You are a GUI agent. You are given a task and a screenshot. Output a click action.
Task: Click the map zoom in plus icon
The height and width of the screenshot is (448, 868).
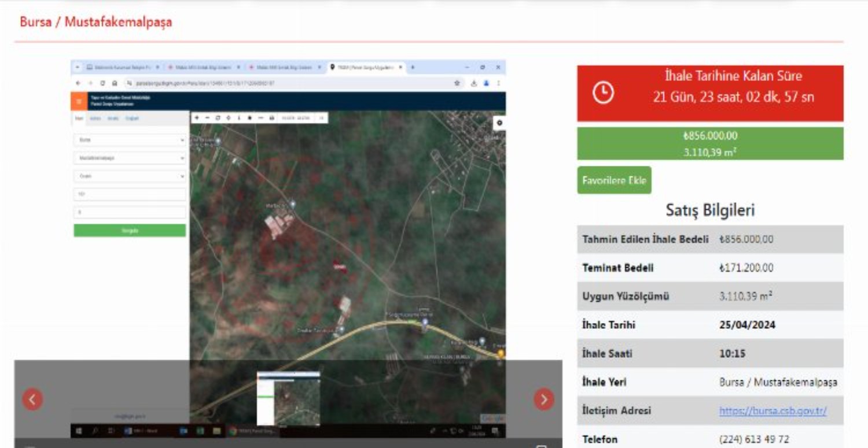(197, 118)
